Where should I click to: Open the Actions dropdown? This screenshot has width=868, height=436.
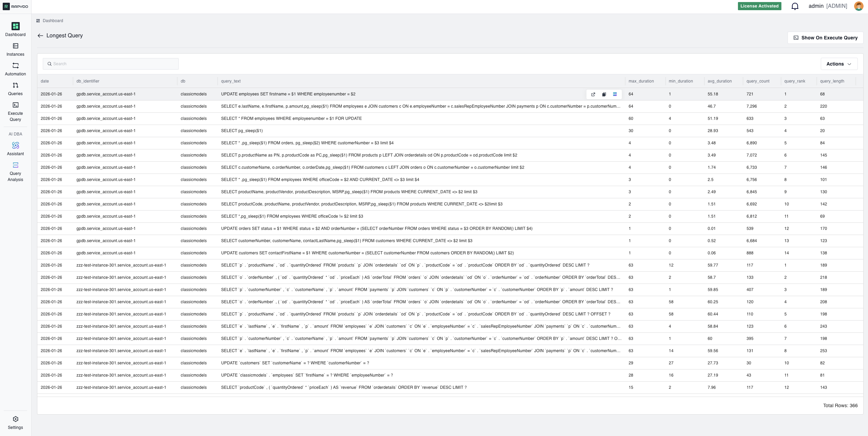coord(838,64)
